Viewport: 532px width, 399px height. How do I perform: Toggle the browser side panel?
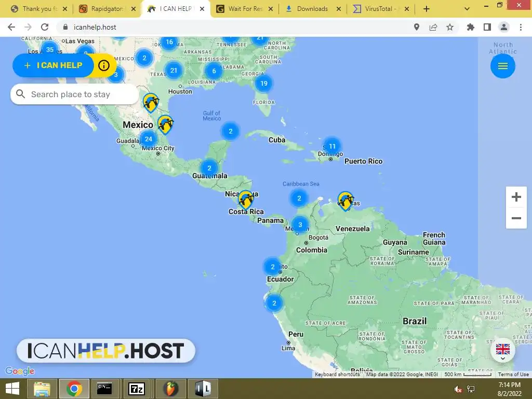coord(487,27)
